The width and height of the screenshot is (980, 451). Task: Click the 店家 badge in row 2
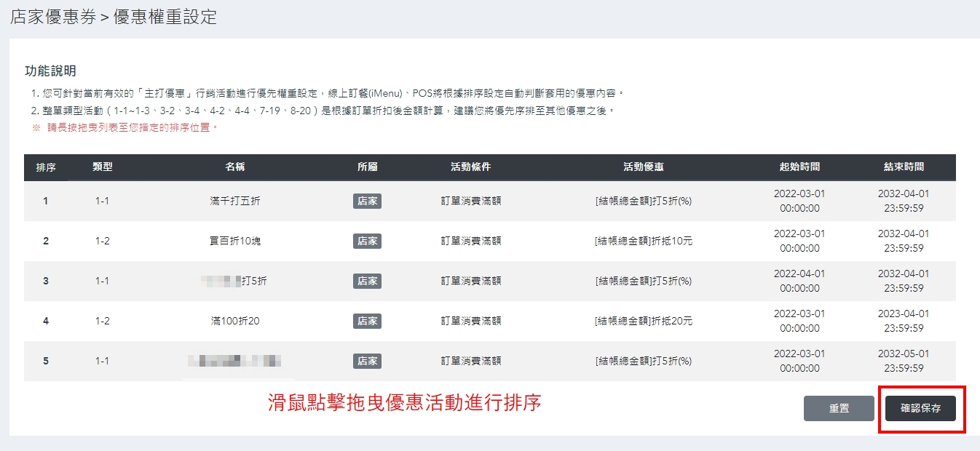(x=367, y=242)
